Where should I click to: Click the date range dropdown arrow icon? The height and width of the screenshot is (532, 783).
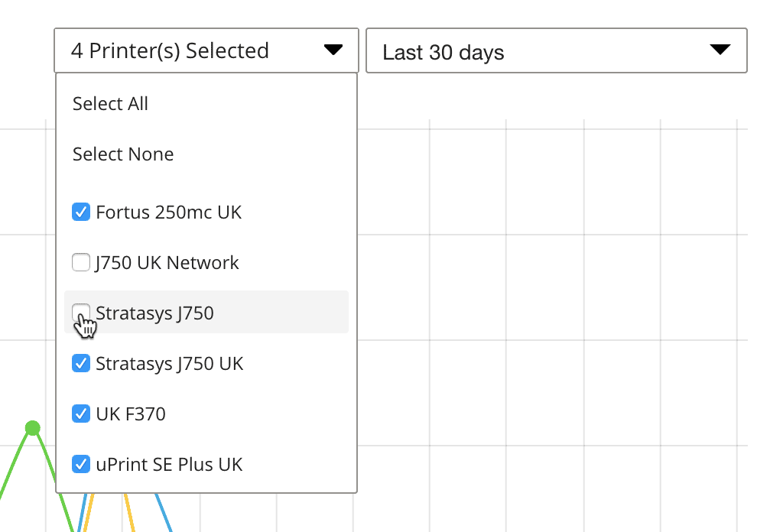pyautogui.click(x=720, y=50)
